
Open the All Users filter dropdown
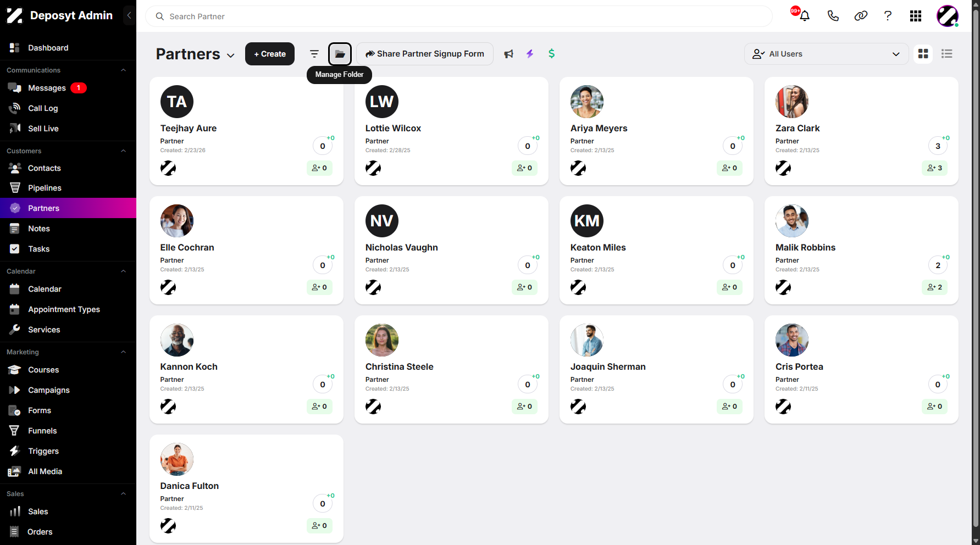point(826,54)
